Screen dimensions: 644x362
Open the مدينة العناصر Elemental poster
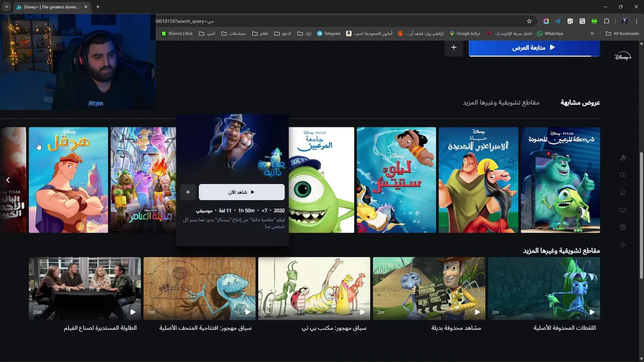click(x=143, y=180)
